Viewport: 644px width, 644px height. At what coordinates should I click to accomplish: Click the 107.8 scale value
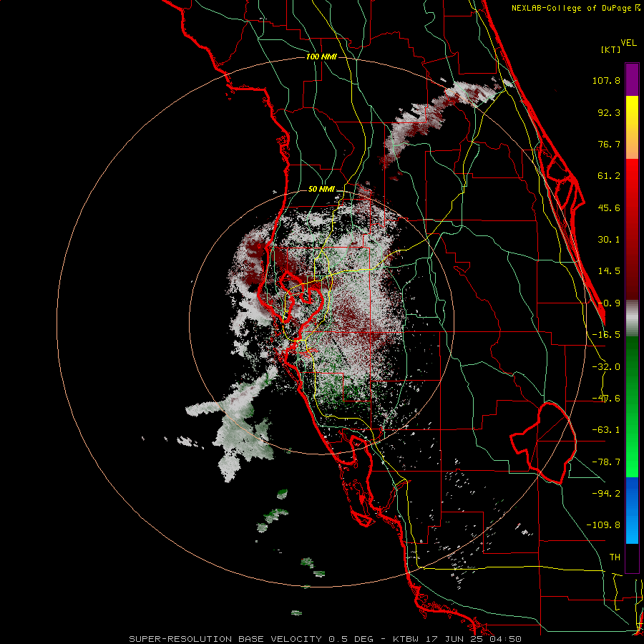point(606,80)
